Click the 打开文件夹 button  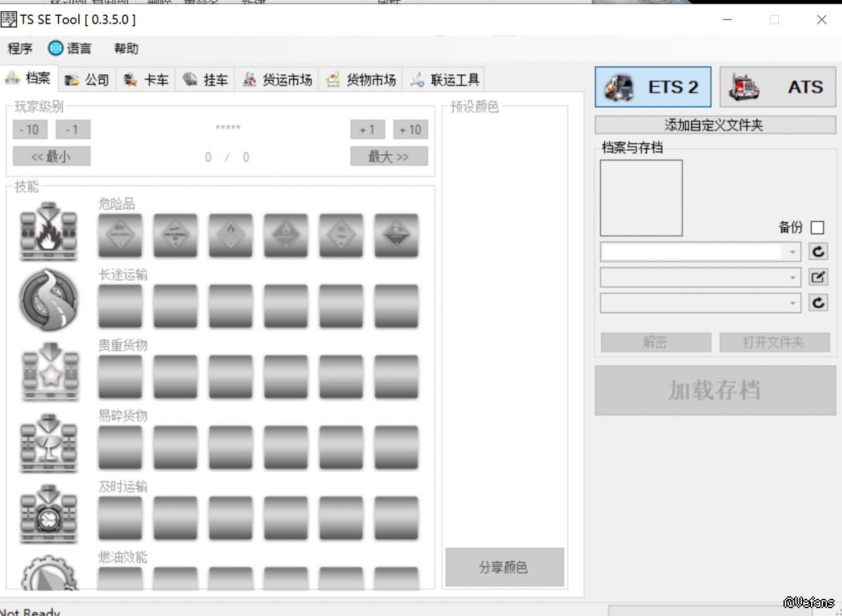tap(774, 342)
